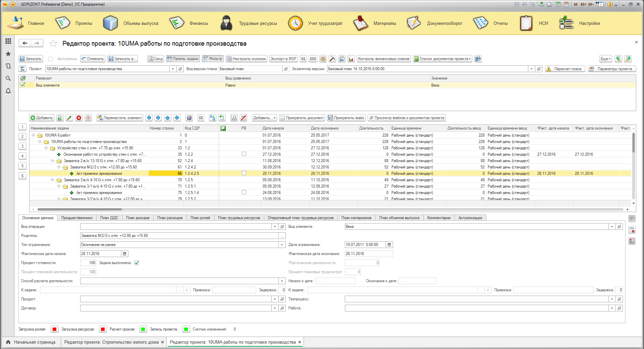
Task: Open the План материалов tab
Action: (356, 218)
